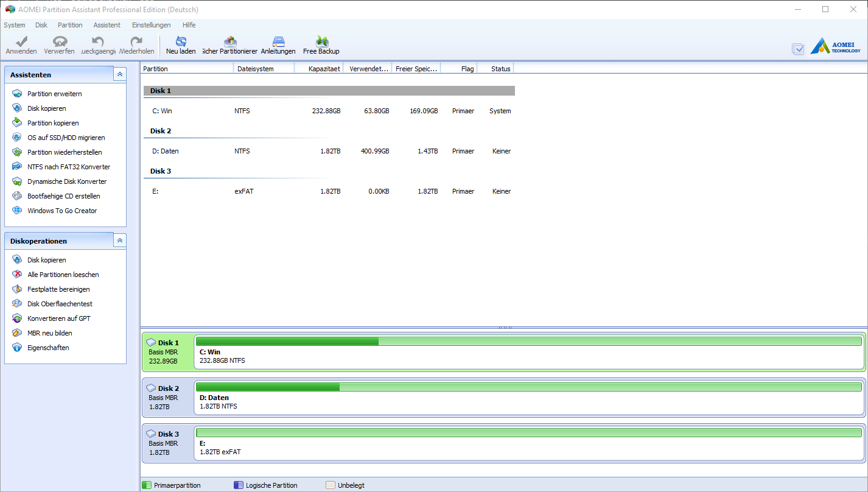The height and width of the screenshot is (492, 868).
Task: Click the Verwendet column header
Action: [368, 69]
